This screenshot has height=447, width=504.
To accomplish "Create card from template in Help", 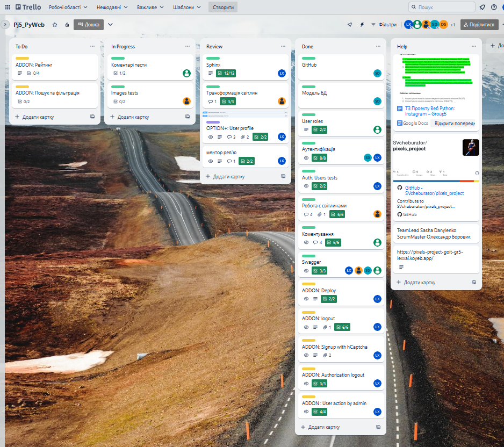I will click(x=474, y=282).
